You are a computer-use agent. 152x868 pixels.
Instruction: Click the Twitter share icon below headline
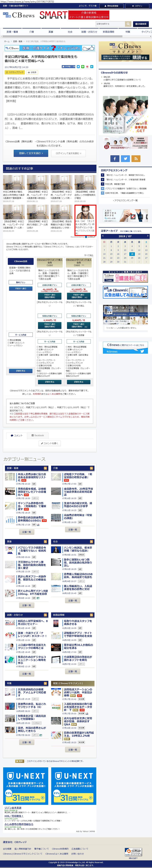coord(78,67)
